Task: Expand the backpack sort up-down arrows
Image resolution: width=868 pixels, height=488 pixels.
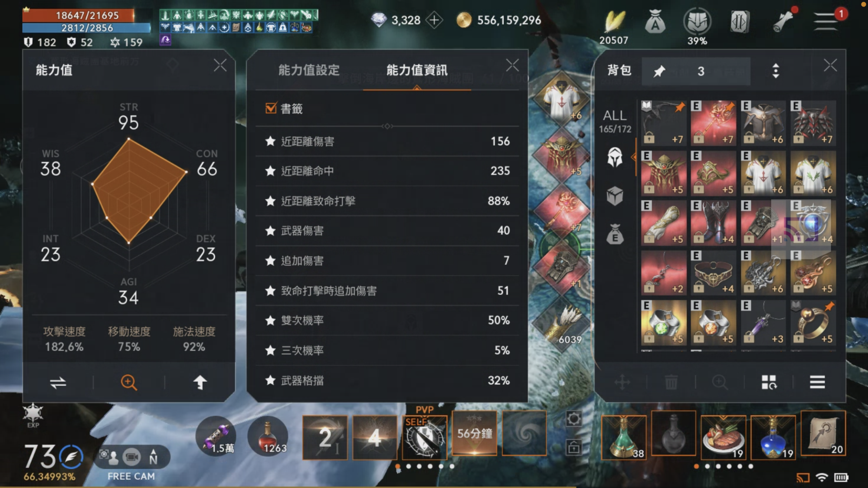Action: tap(776, 71)
